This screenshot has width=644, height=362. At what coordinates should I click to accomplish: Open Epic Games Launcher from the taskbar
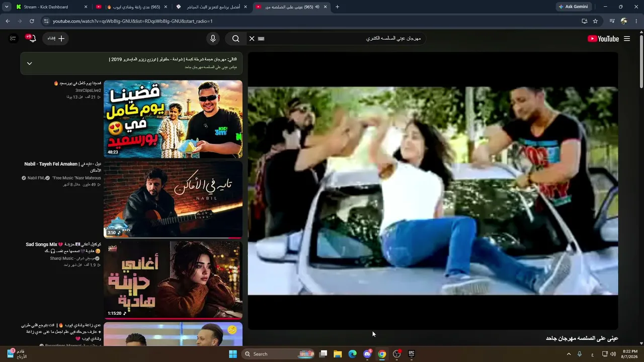point(411,354)
